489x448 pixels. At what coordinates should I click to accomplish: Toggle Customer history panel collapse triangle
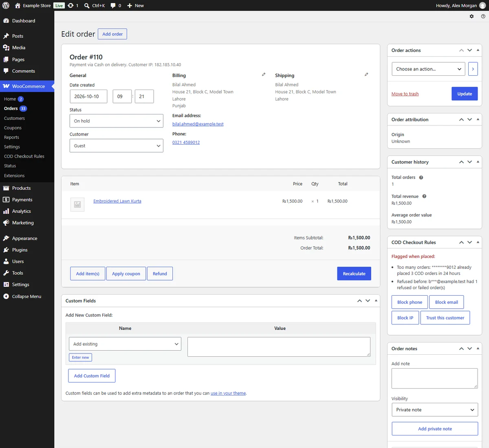(478, 162)
